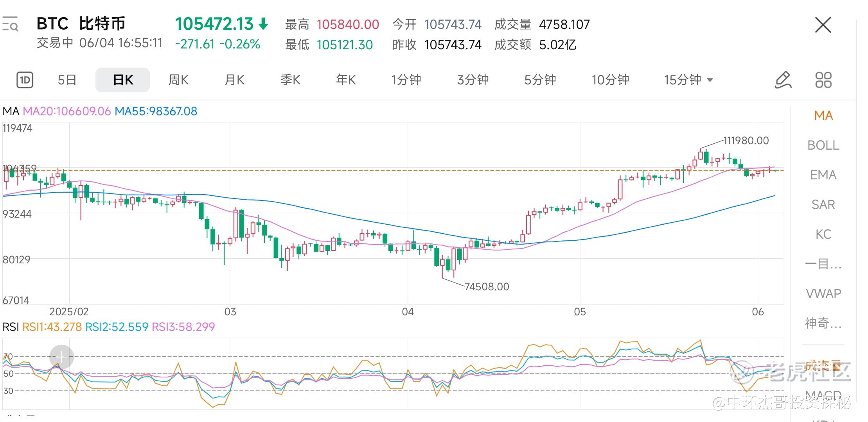This screenshot has height=422, width=868.
Task: Choose the VWAP indicator
Action: 823,293
